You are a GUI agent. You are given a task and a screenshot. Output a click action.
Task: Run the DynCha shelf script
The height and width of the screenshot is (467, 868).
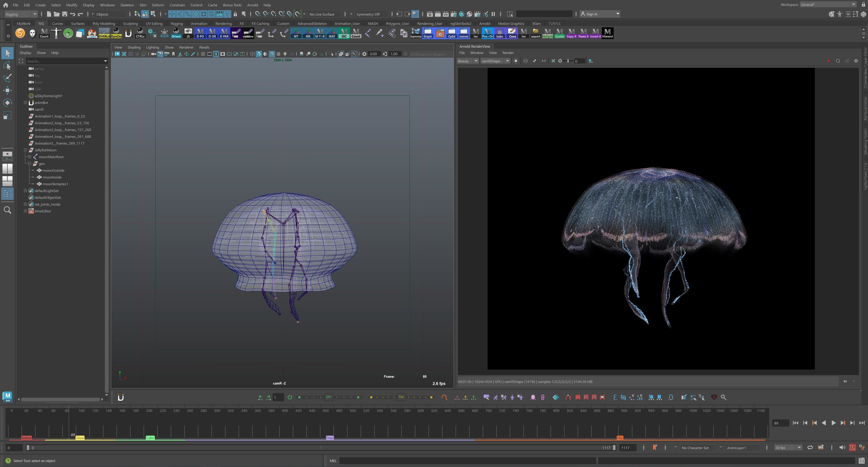(x=116, y=33)
